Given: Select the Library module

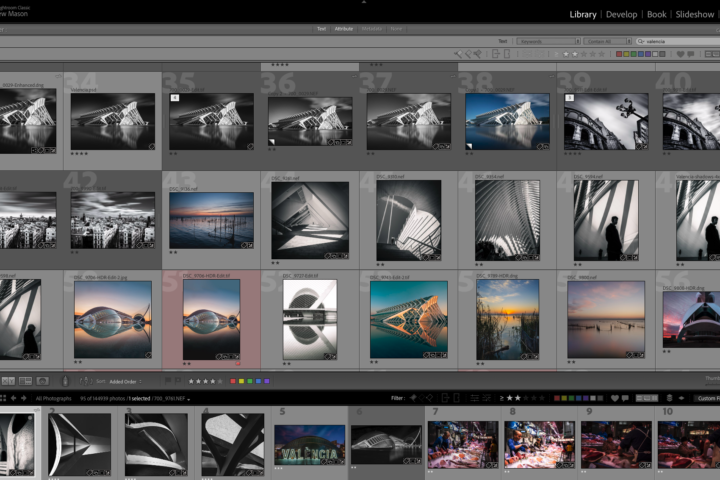Looking at the screenshot, I should (583, 14).
